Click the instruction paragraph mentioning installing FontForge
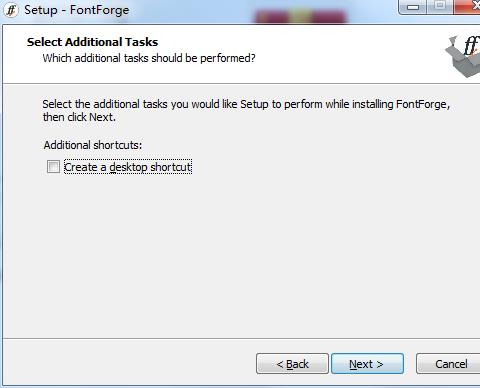This screenshot has width=480, height=388. click(246, 111)
